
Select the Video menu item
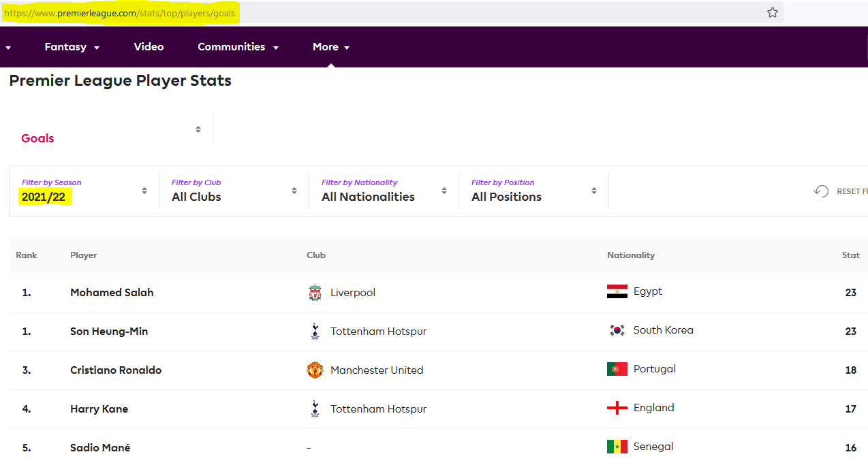pyautogui.click(x=149, y=47)
